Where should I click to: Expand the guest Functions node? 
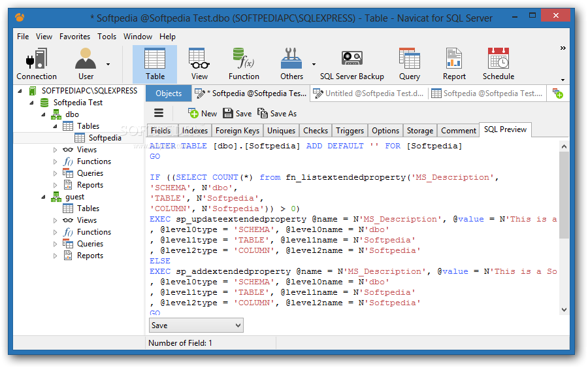click(55, 232)
